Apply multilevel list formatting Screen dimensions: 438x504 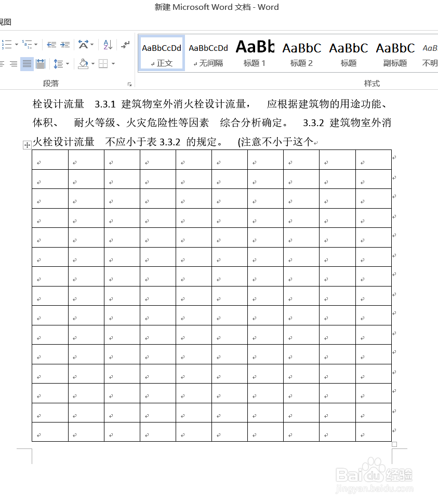[27, 44]
